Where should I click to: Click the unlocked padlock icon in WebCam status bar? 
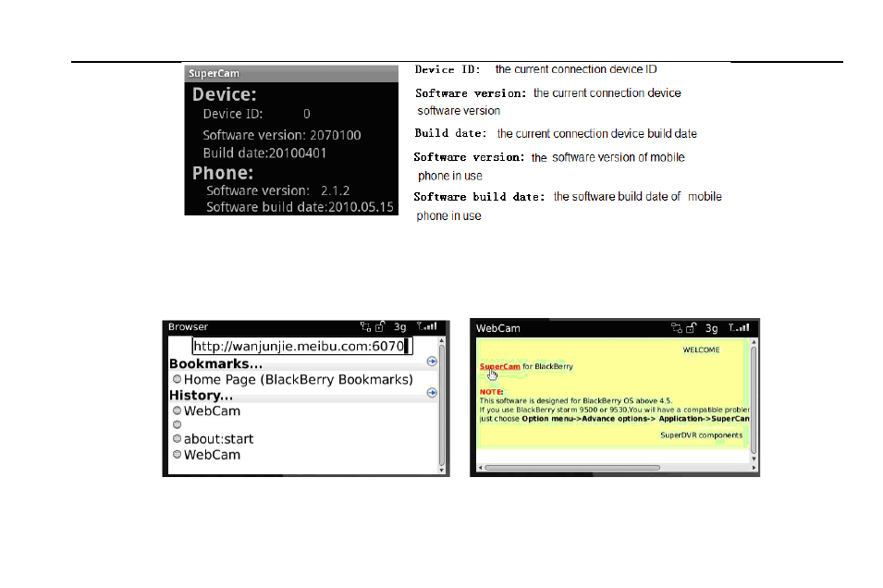pyautogui.click(x=692, y=328)
